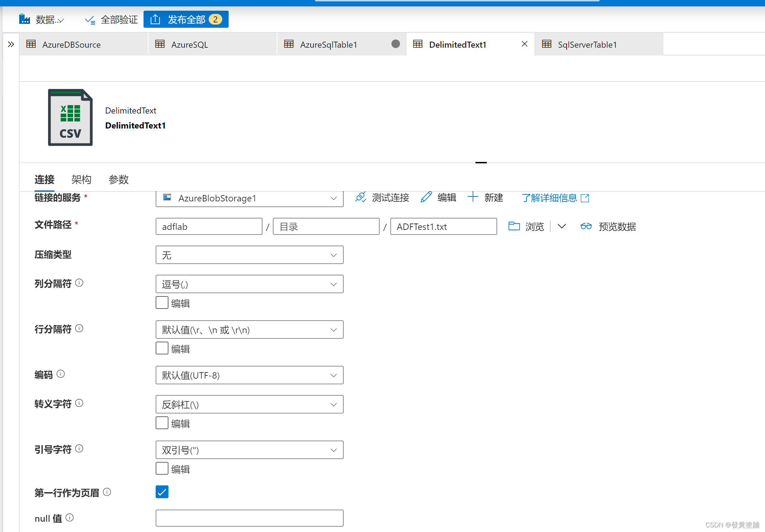Image resolution: width=765 pixels, height=532 pixels.
Task: Browse file path with folder icon
Action: coord(514,226)
